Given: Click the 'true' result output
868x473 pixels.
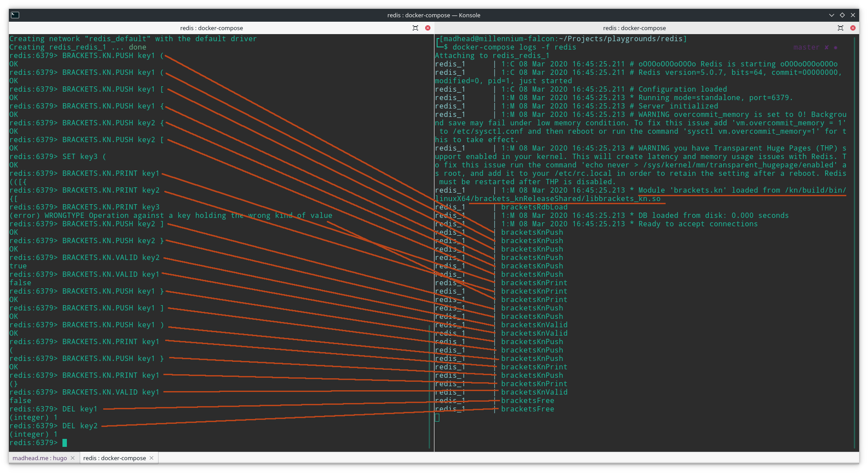Looking at the screenshot, I should point(18,266).
